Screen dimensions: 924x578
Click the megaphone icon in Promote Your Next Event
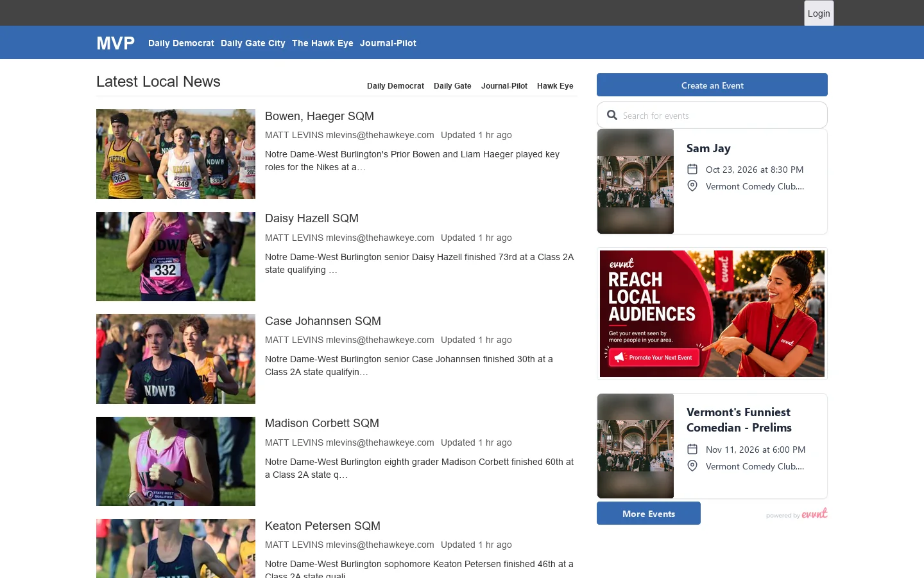coord(619,357)
